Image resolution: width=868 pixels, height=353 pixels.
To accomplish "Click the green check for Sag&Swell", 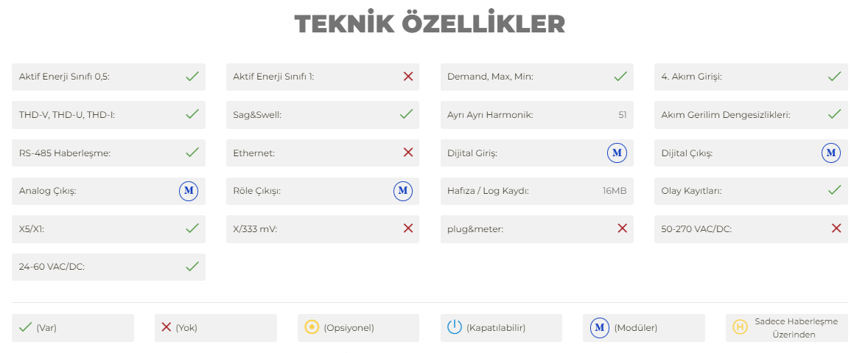I will (x=406, y=114).
